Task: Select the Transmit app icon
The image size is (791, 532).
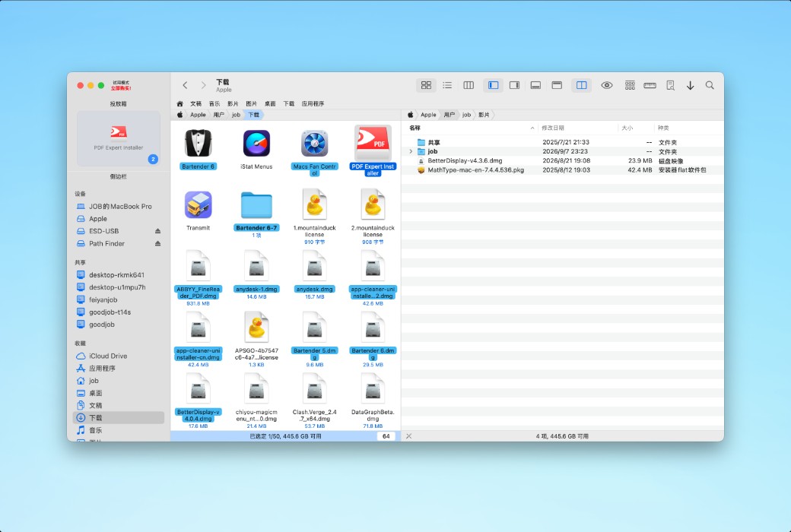Action: (x=199, y=205)
